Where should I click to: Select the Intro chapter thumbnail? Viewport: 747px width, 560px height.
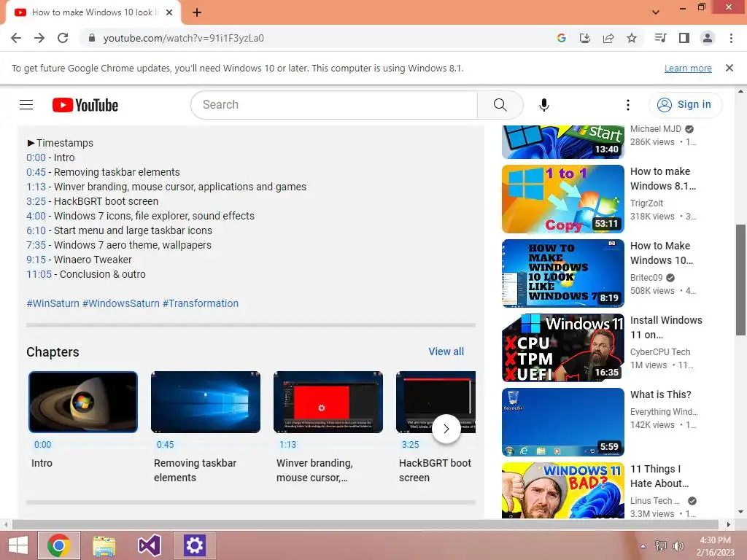pos(83,402)
